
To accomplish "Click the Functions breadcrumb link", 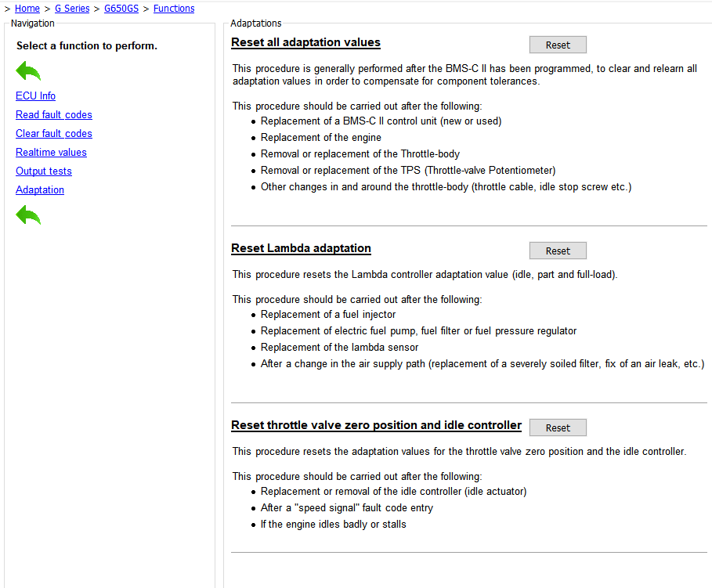I will tap(174, 8).
